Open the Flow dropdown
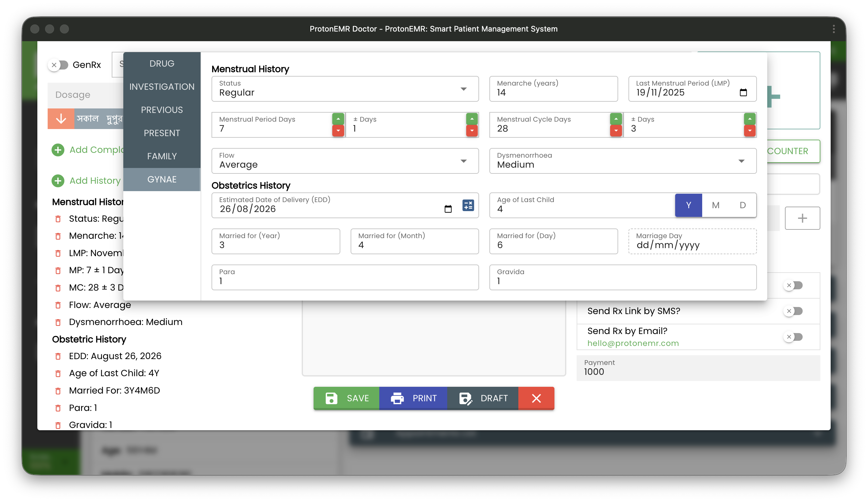 coord(464,161)
